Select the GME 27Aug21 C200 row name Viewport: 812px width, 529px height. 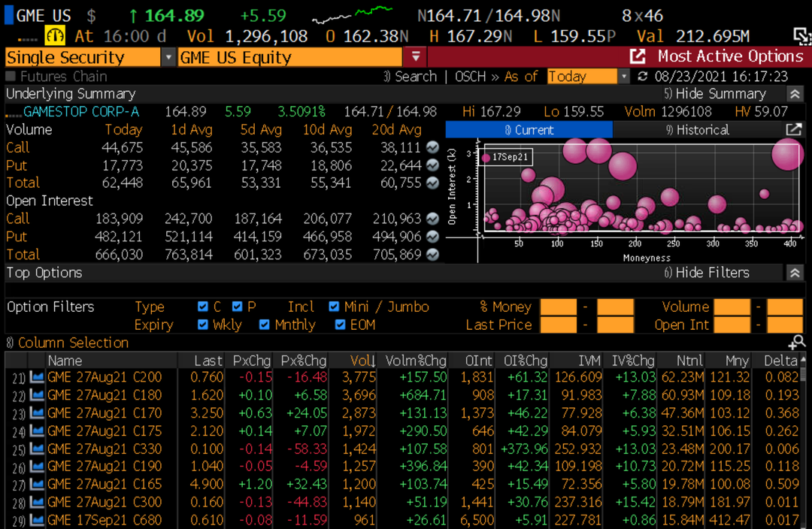[105, 376]
